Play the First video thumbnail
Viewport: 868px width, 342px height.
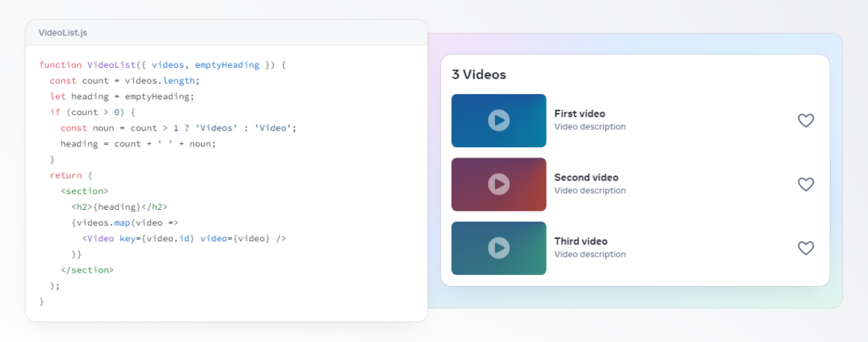tap(498, 120)
